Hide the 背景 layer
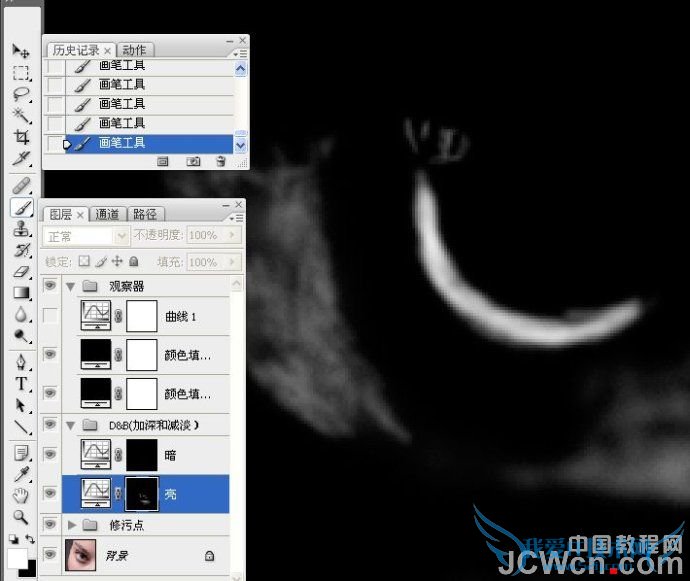This screenshot has width=690, height=581. coord(50,555)
